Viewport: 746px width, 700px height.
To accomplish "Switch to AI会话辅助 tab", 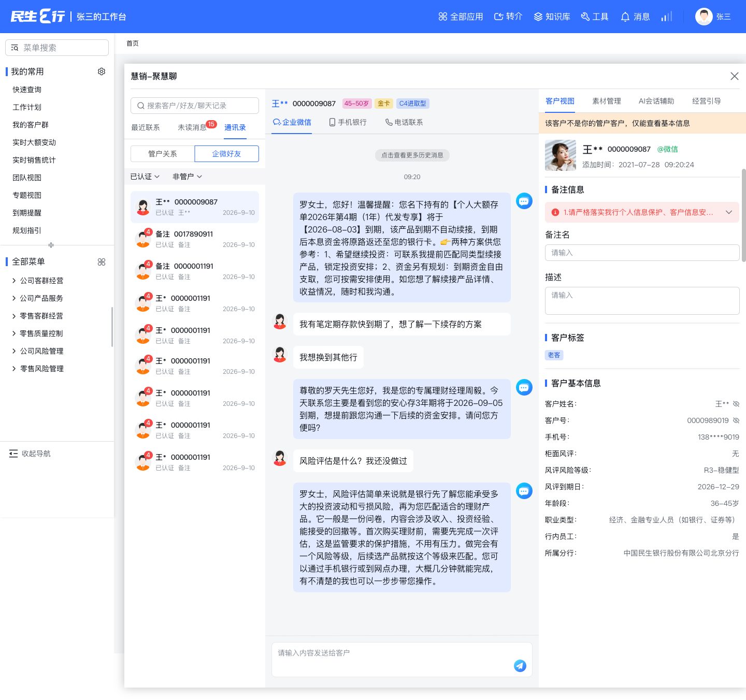I will pos(656,101).
